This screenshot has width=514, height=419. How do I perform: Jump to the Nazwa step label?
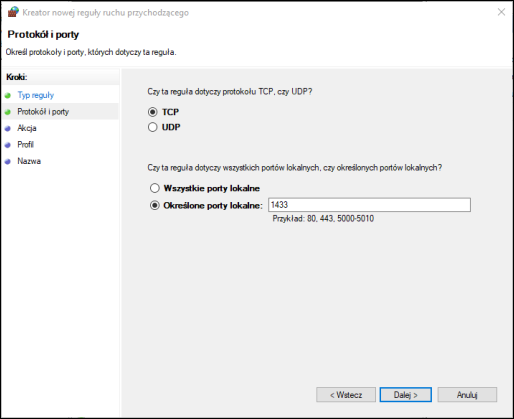tap(29, 161)
